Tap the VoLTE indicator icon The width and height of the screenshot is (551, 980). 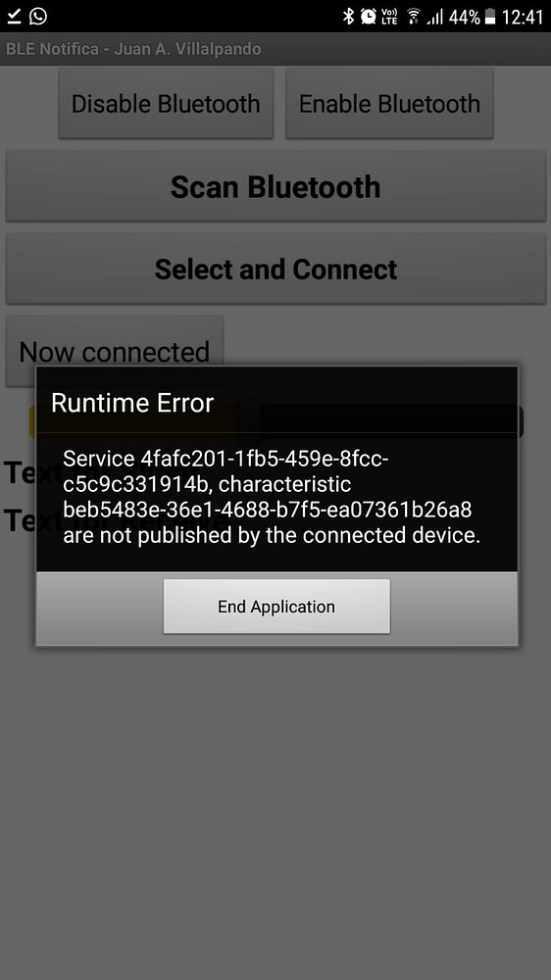[389, 17]
